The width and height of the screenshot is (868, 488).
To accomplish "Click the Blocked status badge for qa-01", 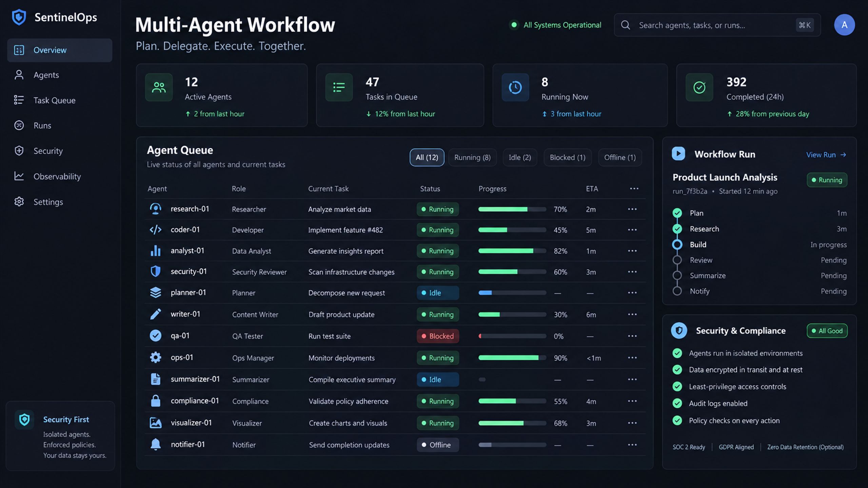I will click(x=438, y=336).
